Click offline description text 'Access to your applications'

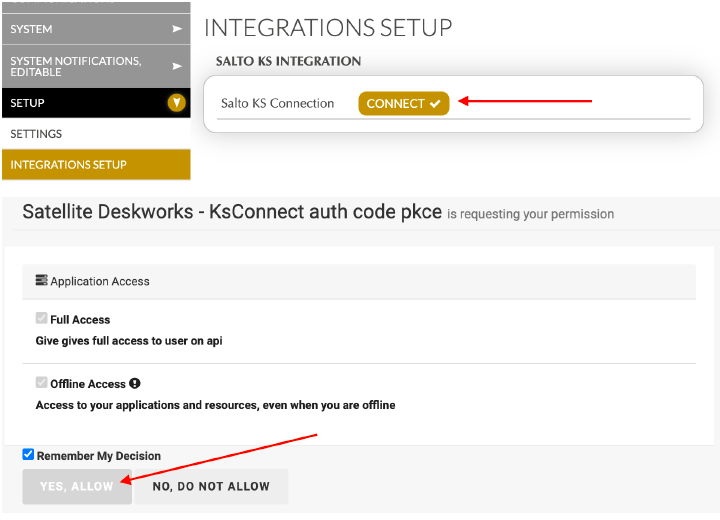pos(215,405)
